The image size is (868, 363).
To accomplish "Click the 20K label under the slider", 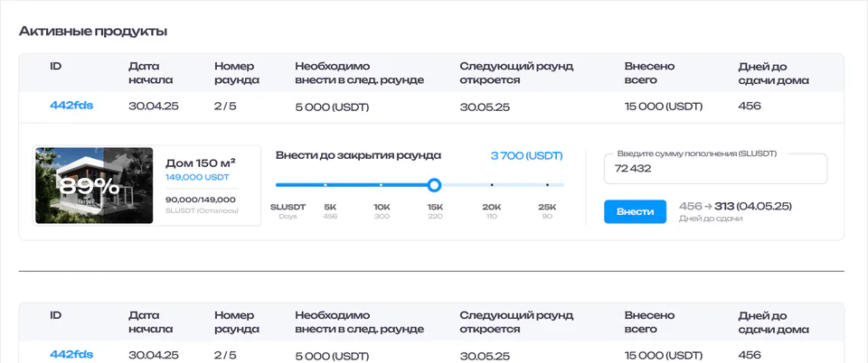I will 492,207.
